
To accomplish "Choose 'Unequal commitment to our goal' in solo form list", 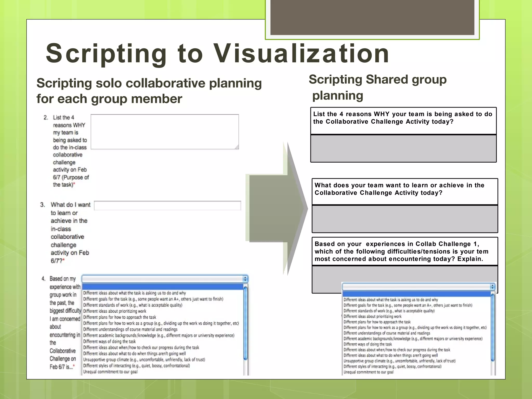I will pyautogui.click(x=110, y=372).
